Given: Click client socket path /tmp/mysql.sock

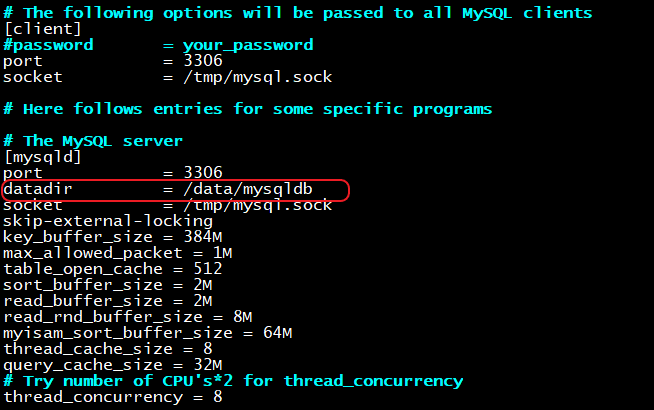Looking at the screenshot, I should [257, 77].
